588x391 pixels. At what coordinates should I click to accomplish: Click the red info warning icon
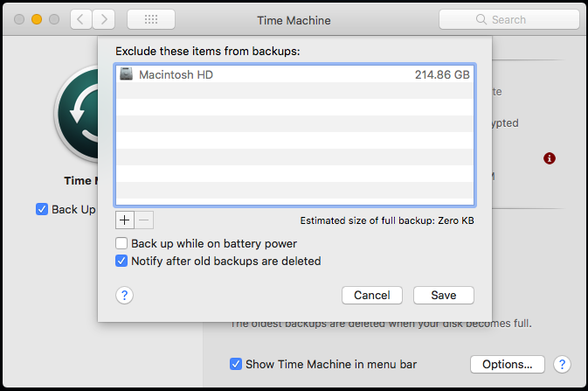pyautogui.click(x=550, y=158)
